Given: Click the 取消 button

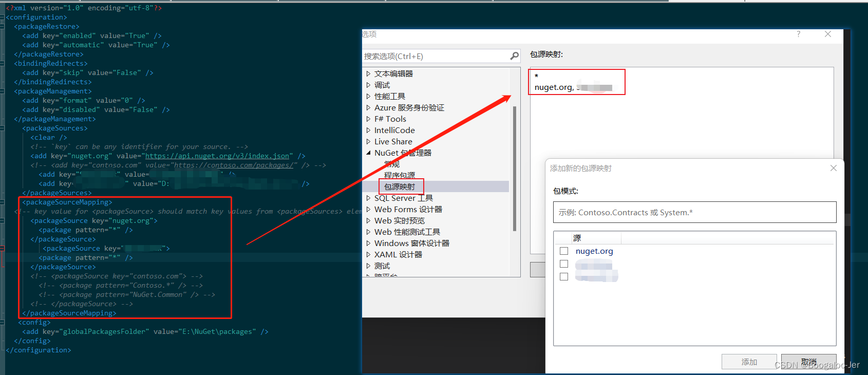Looking at the screenshot, I should point(809,362).
